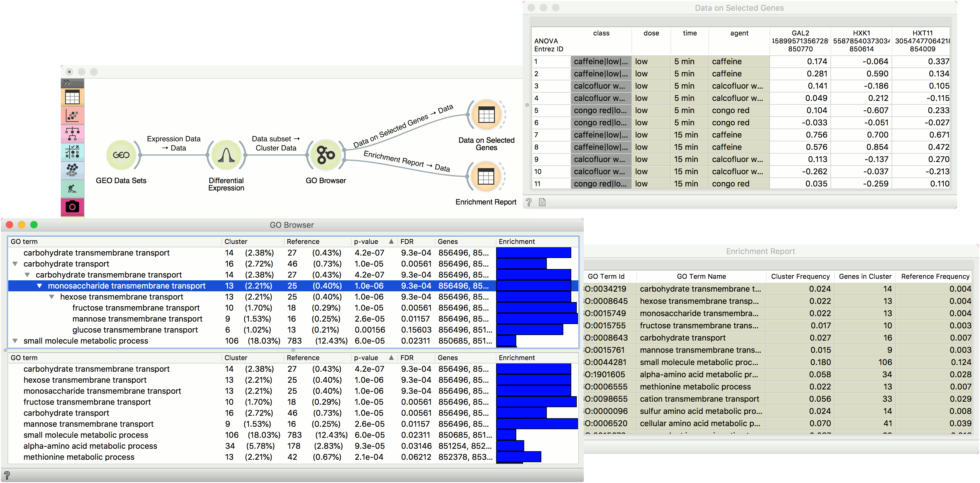This screenshot has height=483, width=980.
Task: Sort lower table by Genes column
Action: tap(465, 358)
